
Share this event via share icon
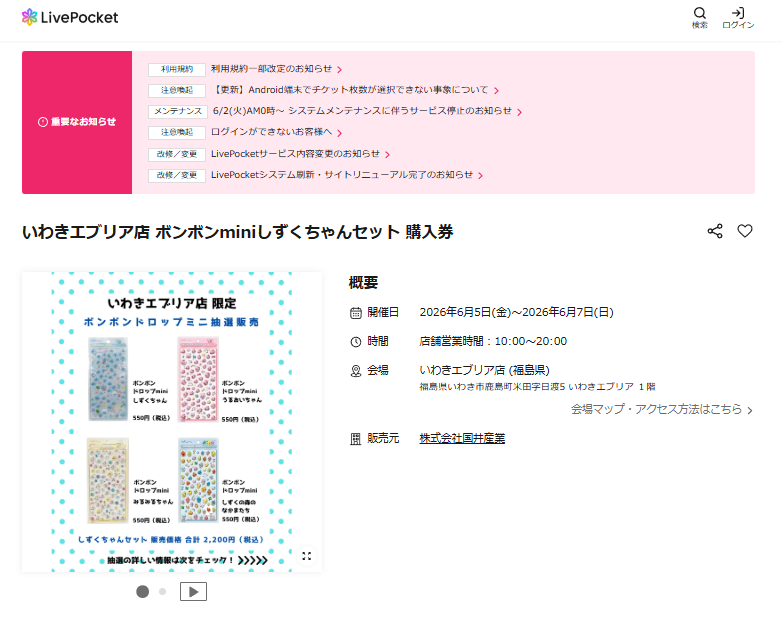[x=715, y=231]
